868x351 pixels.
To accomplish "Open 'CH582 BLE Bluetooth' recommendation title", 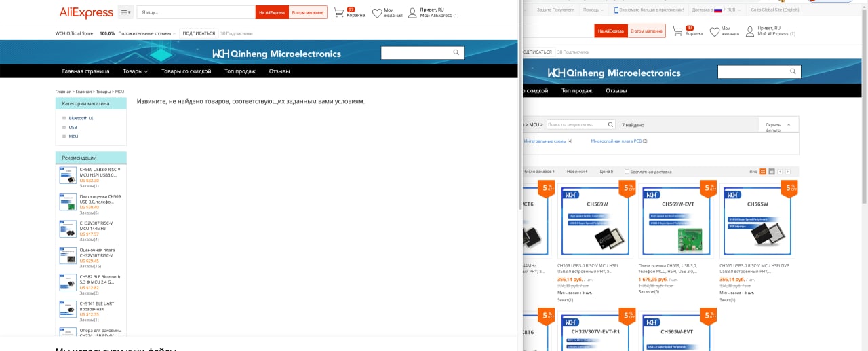I will click(100, 279).
